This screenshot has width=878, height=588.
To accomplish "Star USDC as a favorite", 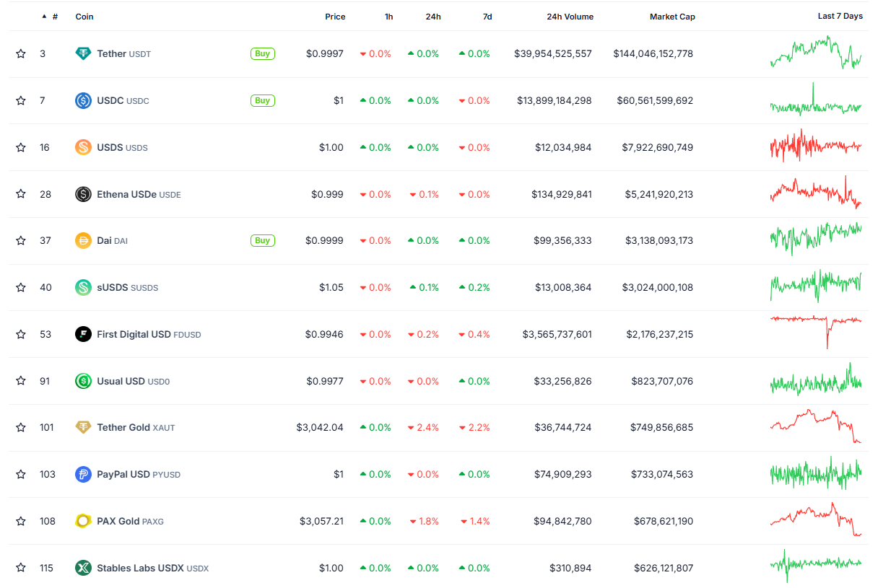I will [21, 100].
